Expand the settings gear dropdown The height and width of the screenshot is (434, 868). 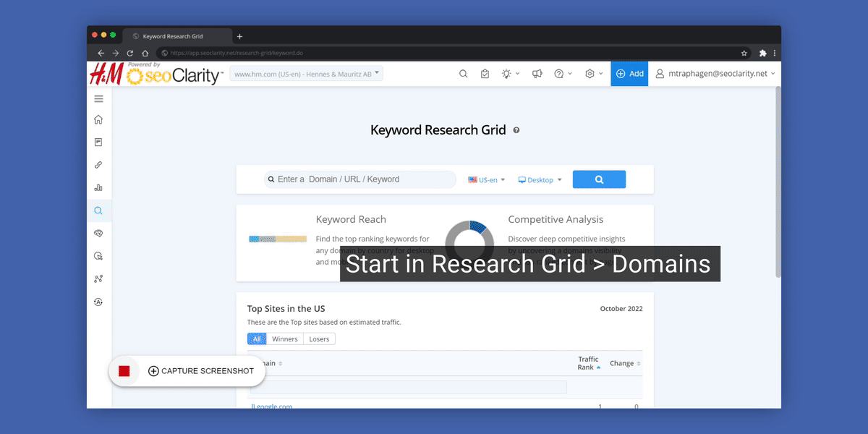(593, 74)
